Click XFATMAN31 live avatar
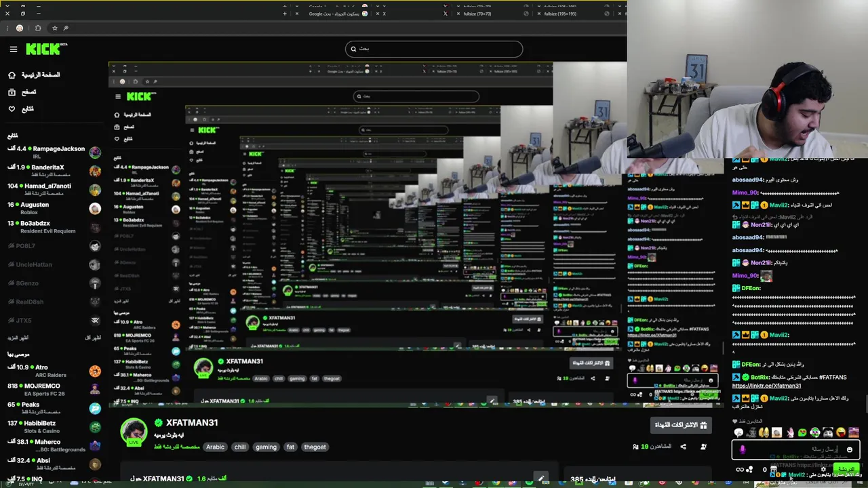Viewport: 868px width, 488px height. [x=134, y=432]
